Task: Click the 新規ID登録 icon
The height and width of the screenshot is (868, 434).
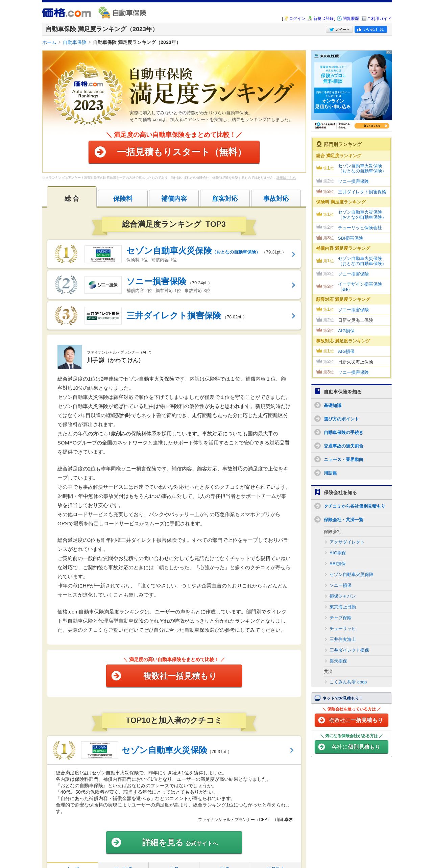Action: (310, 18)
